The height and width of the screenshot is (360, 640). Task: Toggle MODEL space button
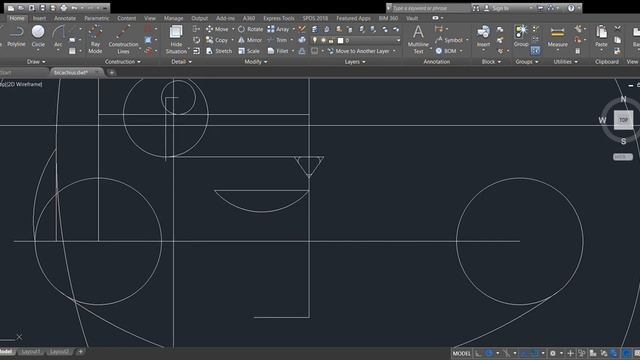pyautogui.click(x=462, y=353)
